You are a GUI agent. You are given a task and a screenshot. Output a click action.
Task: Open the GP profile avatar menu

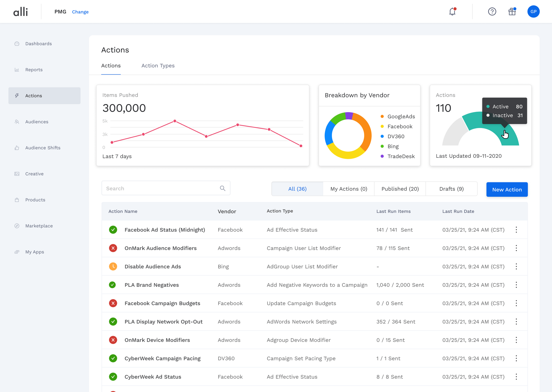click(x=534, y=11)
